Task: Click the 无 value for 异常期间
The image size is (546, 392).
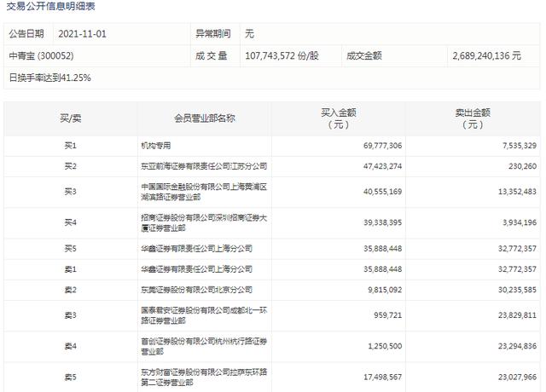Action: click(x=249, y=34)
